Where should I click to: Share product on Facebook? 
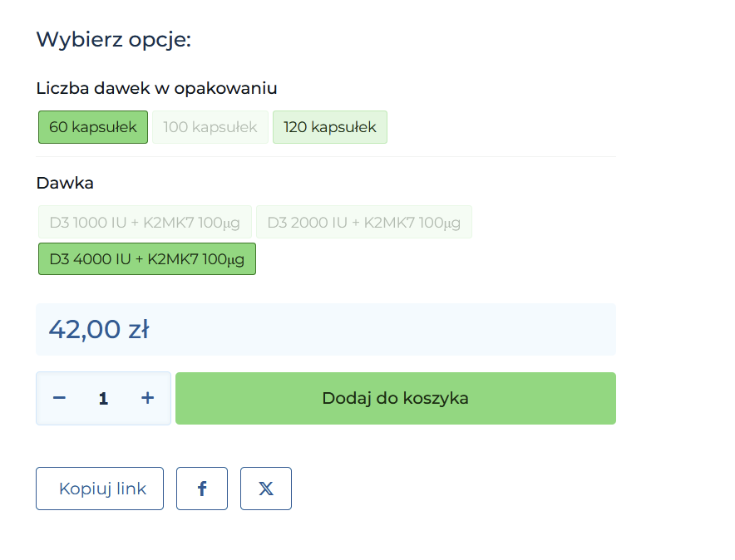pyautogui.click(x=202, y=489)
